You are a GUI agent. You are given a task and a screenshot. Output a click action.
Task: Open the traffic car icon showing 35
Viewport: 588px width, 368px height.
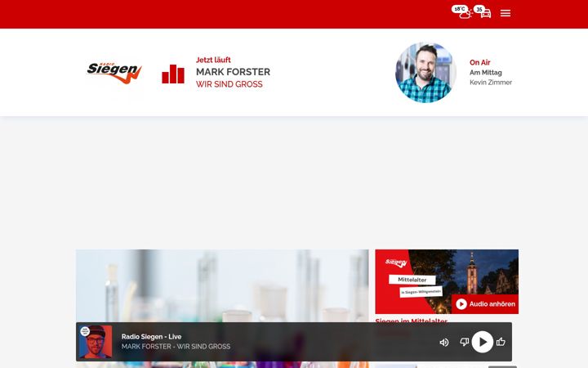pos(483,11)
